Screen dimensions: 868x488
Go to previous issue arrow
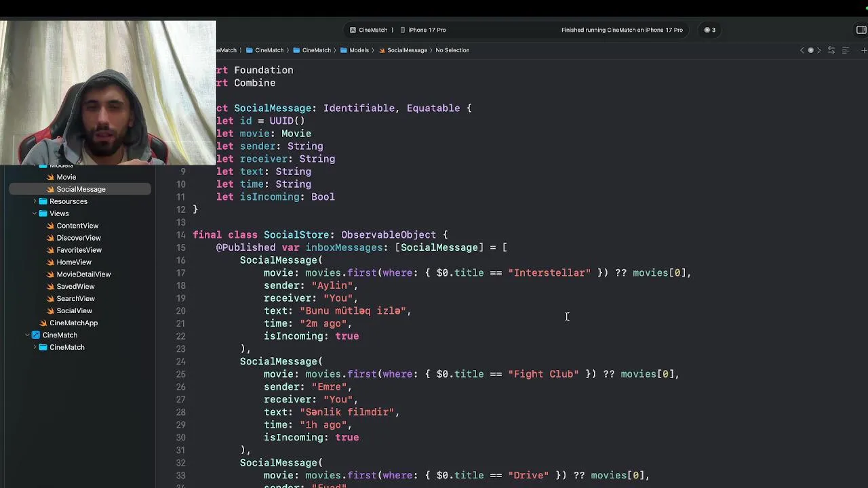[802, 50]
